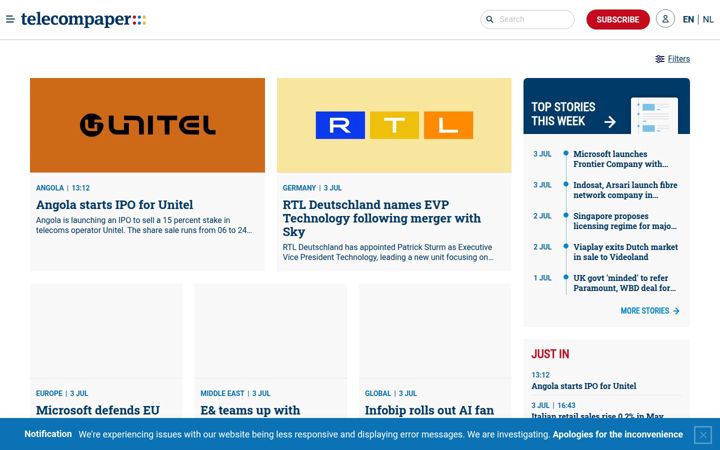720x450 pixels.
Task: Open the Unitel article thumbnail
Action: [x=147, y=125]
